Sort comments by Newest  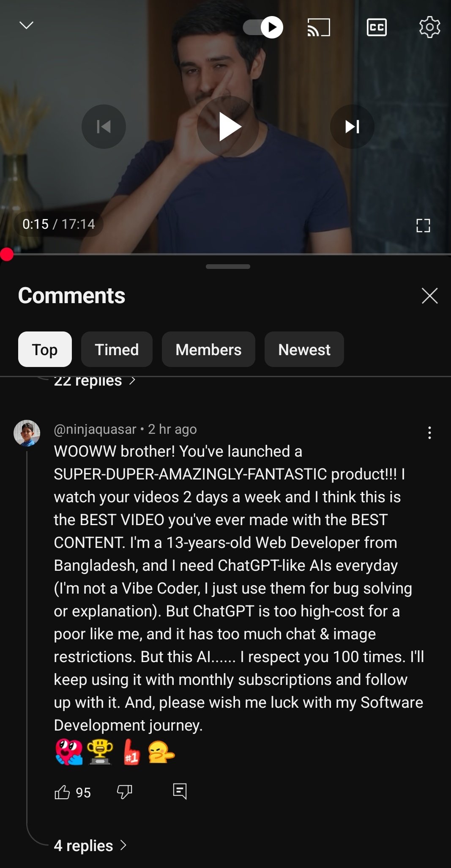(x=304, y=349)
